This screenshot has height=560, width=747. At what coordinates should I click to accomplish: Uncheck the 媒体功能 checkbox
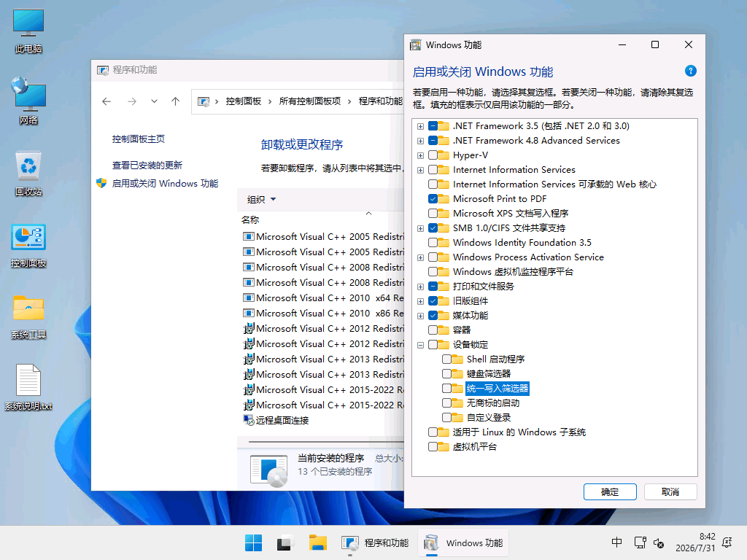pyautogui.click(x=433, y=316)
